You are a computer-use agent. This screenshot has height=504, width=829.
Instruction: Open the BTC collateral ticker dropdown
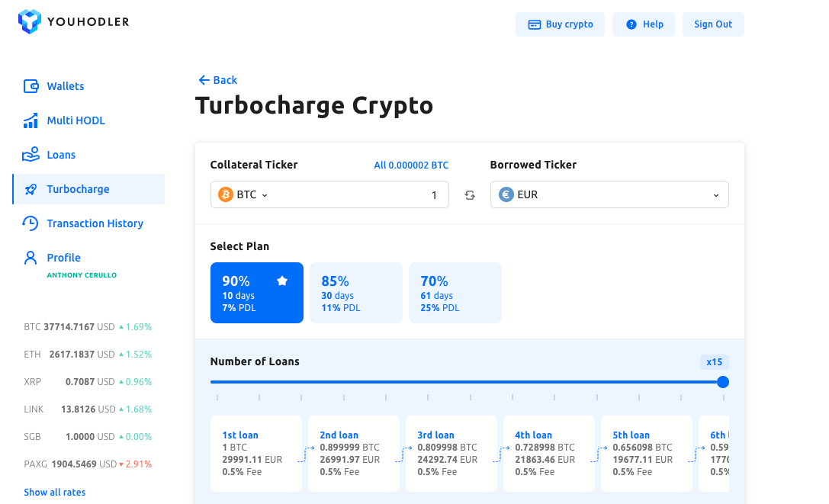pos(244,194)
